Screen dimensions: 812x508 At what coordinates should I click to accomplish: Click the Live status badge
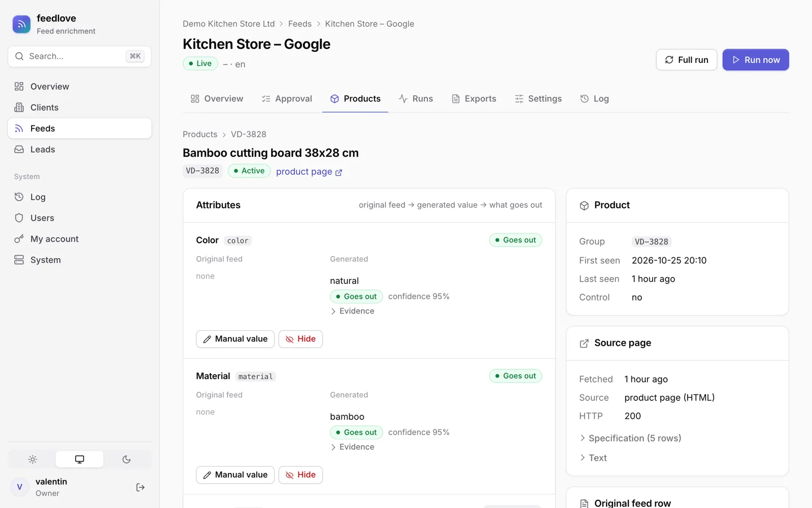click(200, 63)
